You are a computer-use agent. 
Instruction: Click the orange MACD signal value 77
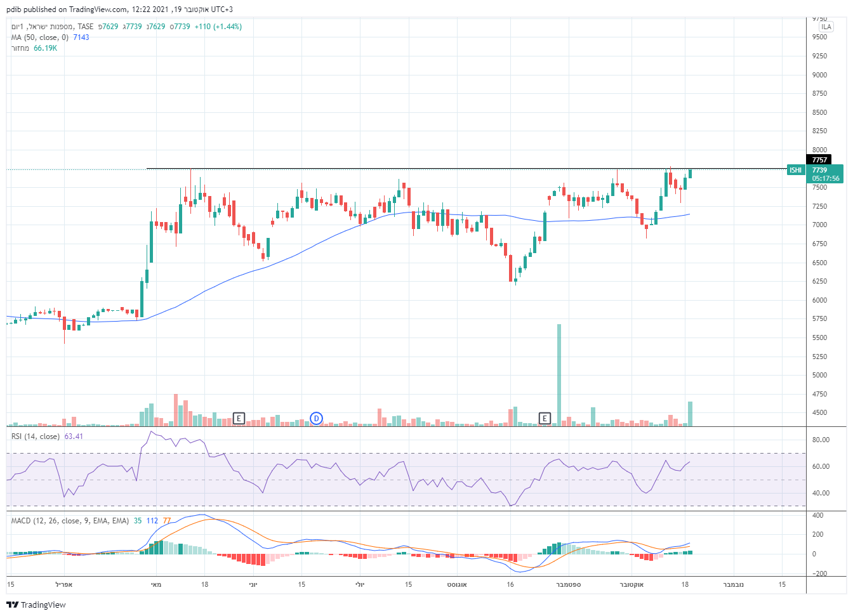(167, 521)
